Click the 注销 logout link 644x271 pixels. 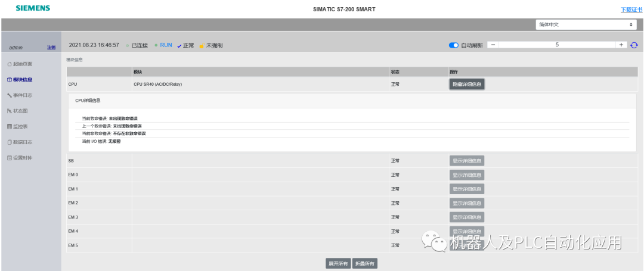click(x=51, y=48)
